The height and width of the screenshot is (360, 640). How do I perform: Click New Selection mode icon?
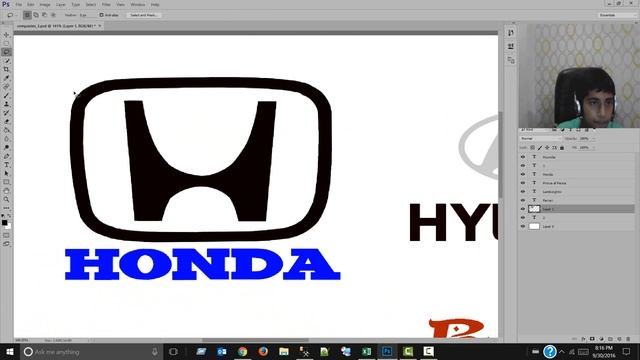coord(27,15)
